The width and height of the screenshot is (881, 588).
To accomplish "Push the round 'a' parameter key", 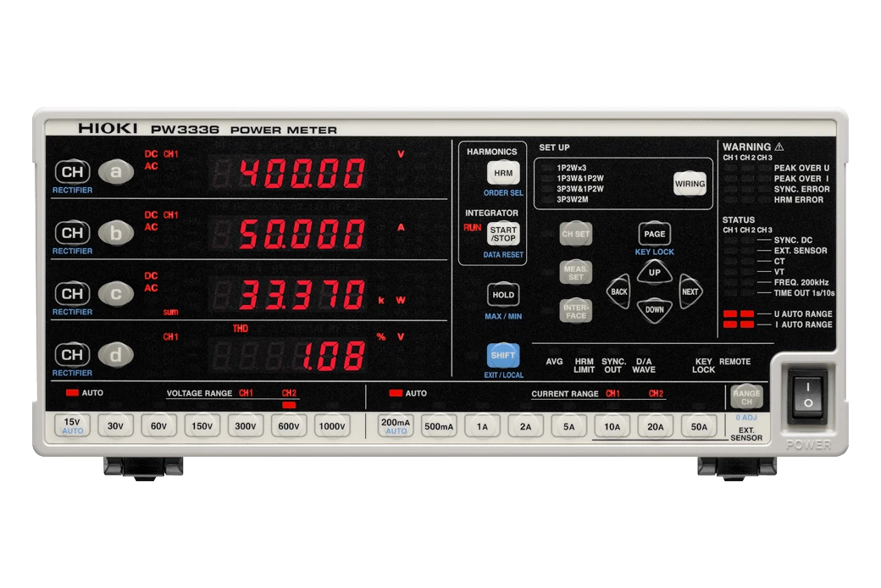I will 116,172.
